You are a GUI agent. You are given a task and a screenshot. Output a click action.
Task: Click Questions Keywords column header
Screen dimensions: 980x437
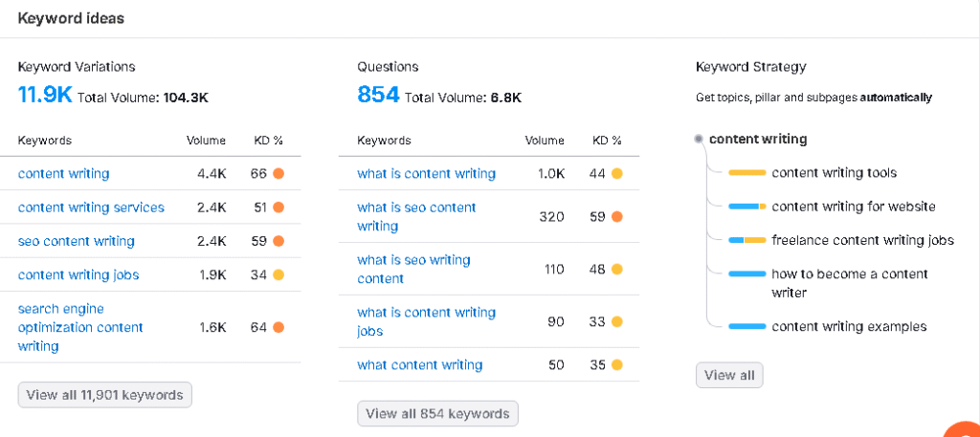(384, 141)
